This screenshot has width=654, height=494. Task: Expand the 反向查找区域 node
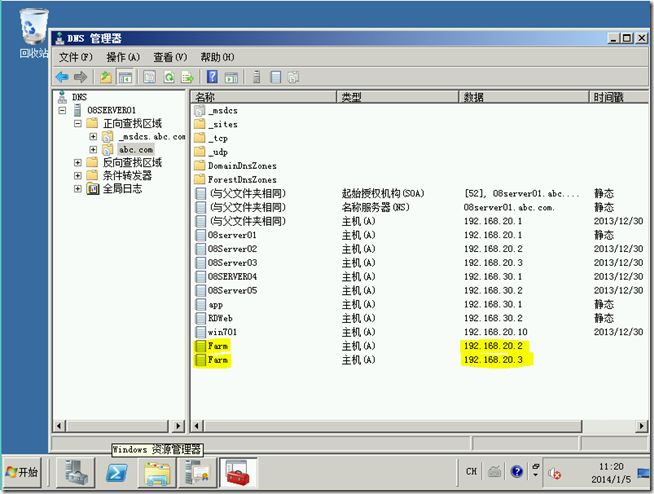click(78, 162)
